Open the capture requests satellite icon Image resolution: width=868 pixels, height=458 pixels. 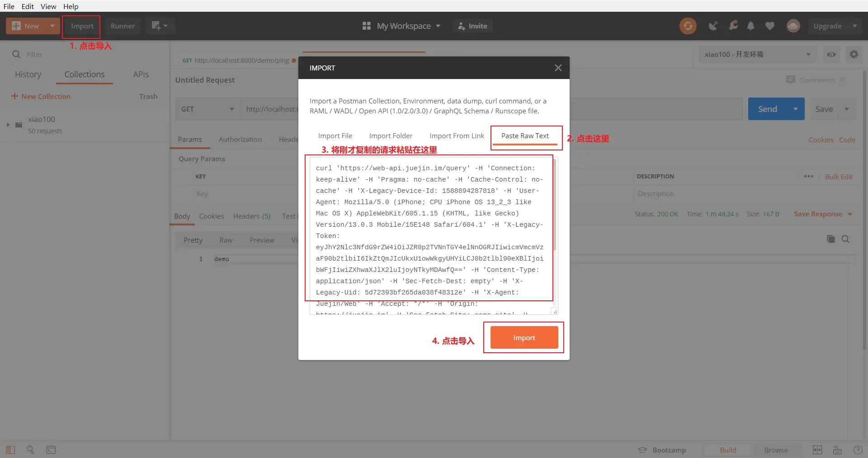pos(713,26)
